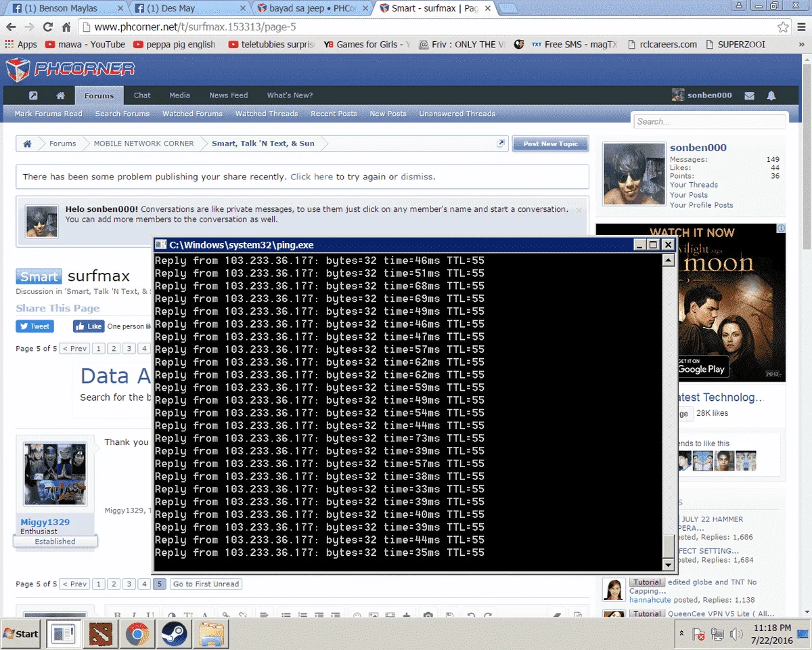
Task: Open sonben000 account menu in navbar
Action: [702, 95]
